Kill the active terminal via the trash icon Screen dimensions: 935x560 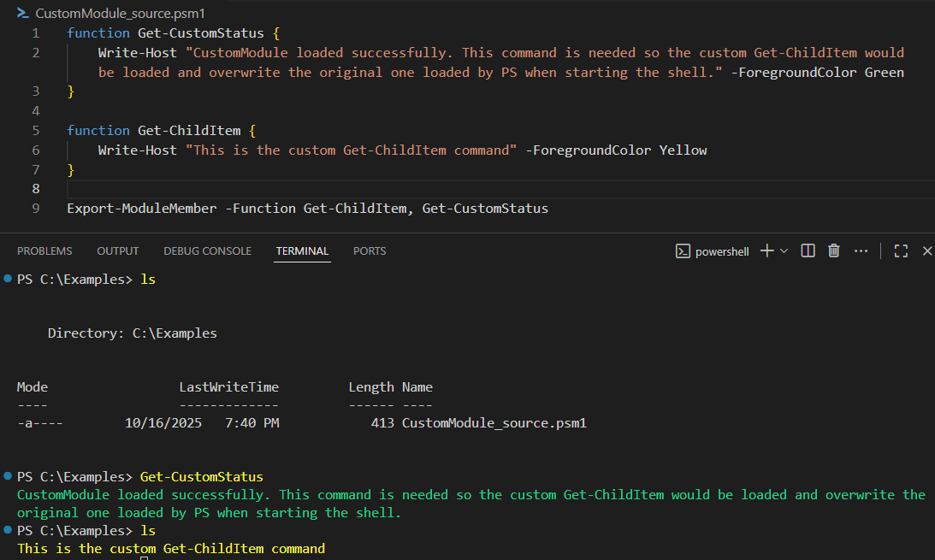(834, 251)
